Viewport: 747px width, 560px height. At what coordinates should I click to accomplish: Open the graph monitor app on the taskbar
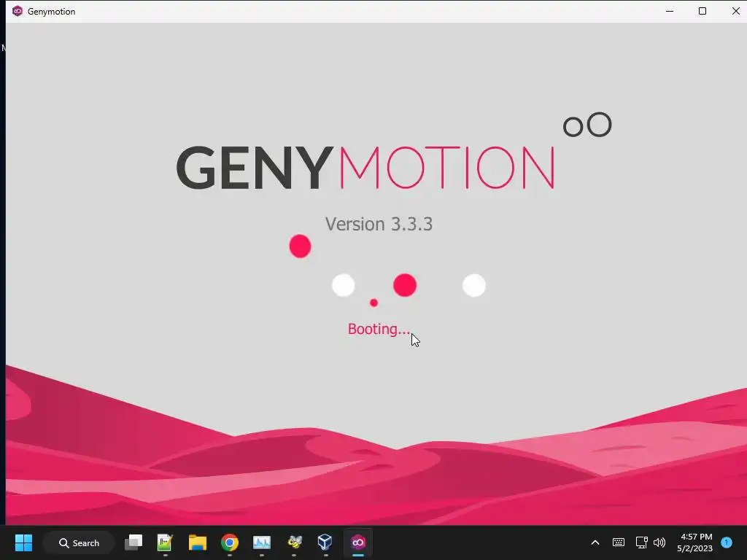pos(262,542)
